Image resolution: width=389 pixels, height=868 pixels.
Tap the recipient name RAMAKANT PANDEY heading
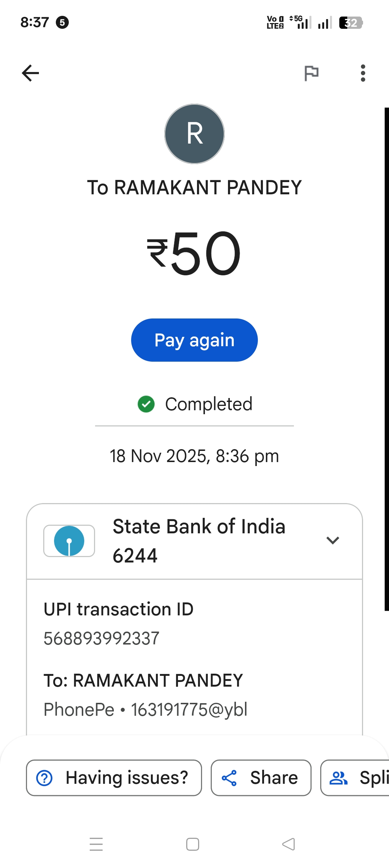tap(194, 187)
